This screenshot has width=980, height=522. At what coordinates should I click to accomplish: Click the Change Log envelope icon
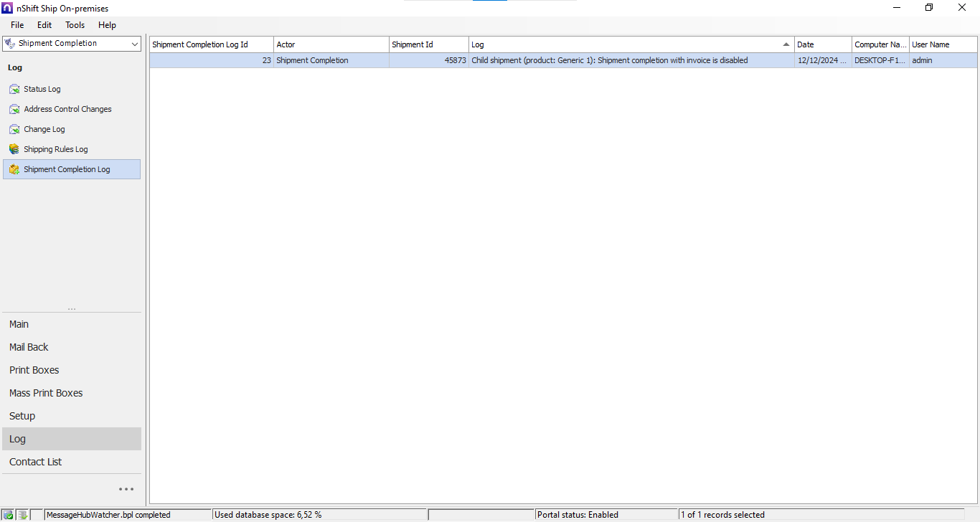[14, 130]
